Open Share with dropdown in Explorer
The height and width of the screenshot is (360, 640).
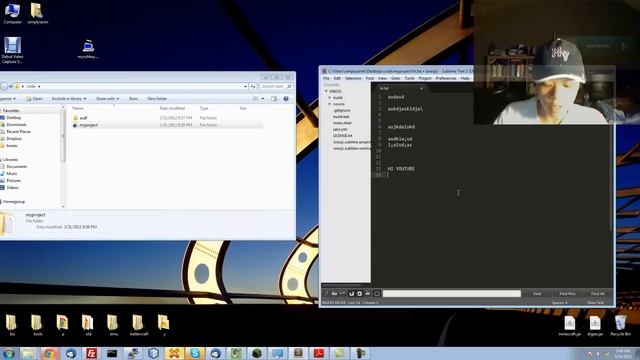click(x=107, y=99)
